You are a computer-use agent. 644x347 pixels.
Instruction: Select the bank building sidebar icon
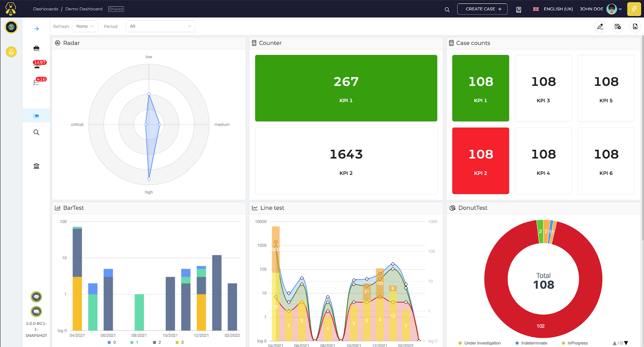pyautogui.click(x=36, y=166)
